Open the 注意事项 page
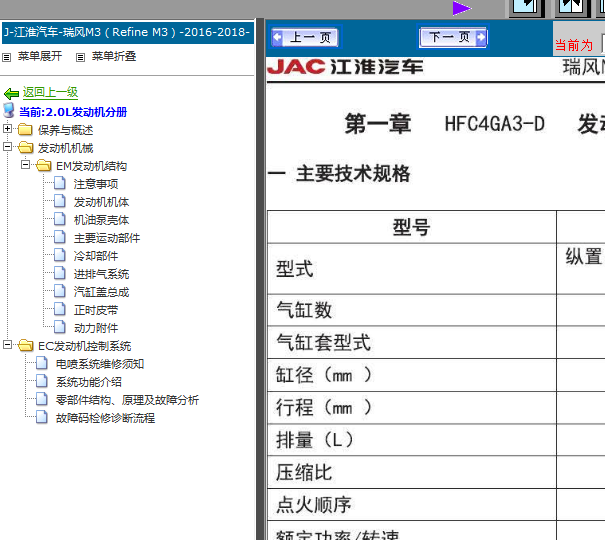Screen dimensions: 605x540 coord(96,184)
